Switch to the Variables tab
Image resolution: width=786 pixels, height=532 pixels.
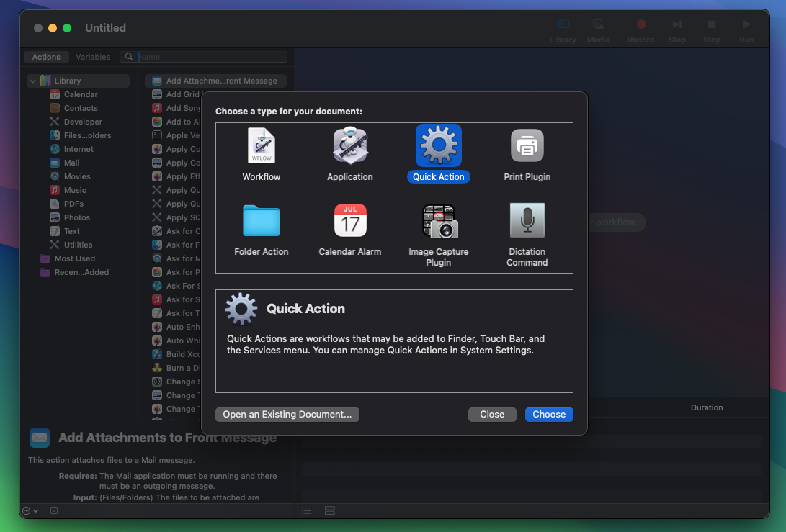[94, 56]
